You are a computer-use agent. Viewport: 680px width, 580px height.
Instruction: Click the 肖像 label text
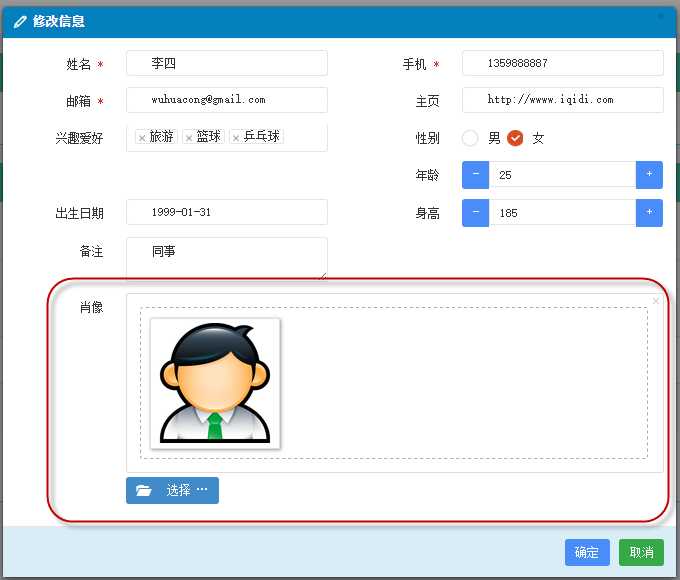coord(92,307)
